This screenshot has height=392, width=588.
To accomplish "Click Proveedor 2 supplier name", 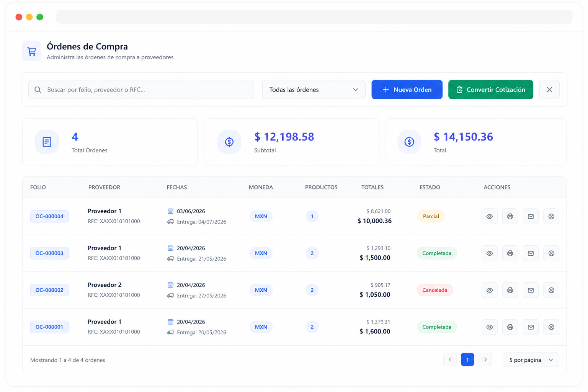I will tap(105, 285).
